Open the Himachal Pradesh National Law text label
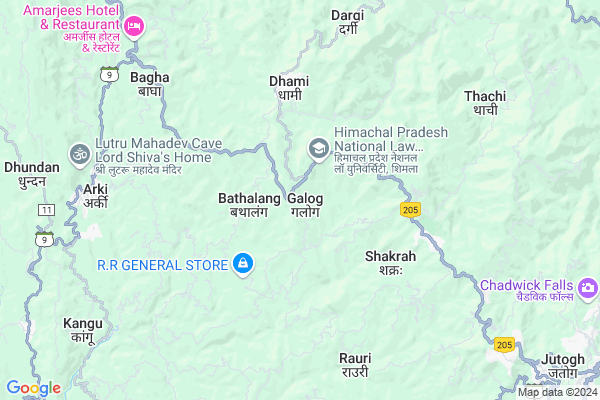 [x=391, y=139]
